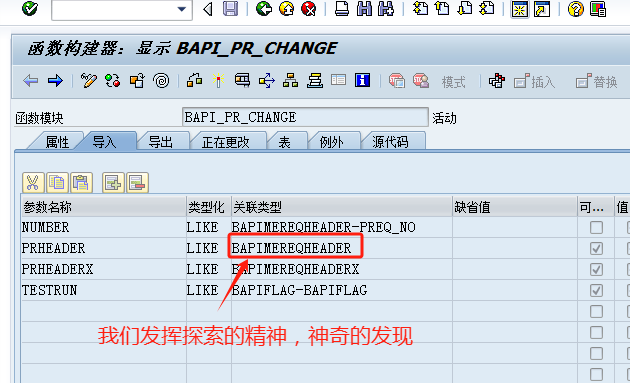Toggle optional checkbox for NUMBER row
Screen dimensions: 630x383
(596, 227)
